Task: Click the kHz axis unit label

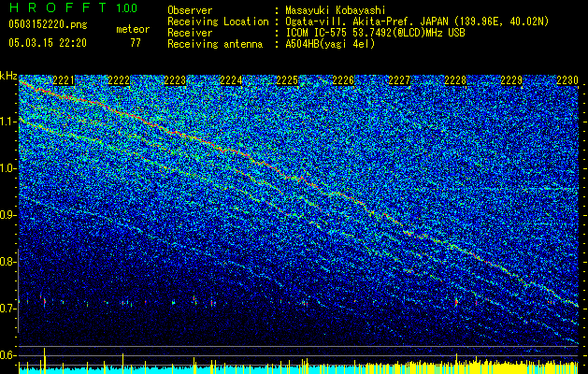Action: click(x=8, y=76)
